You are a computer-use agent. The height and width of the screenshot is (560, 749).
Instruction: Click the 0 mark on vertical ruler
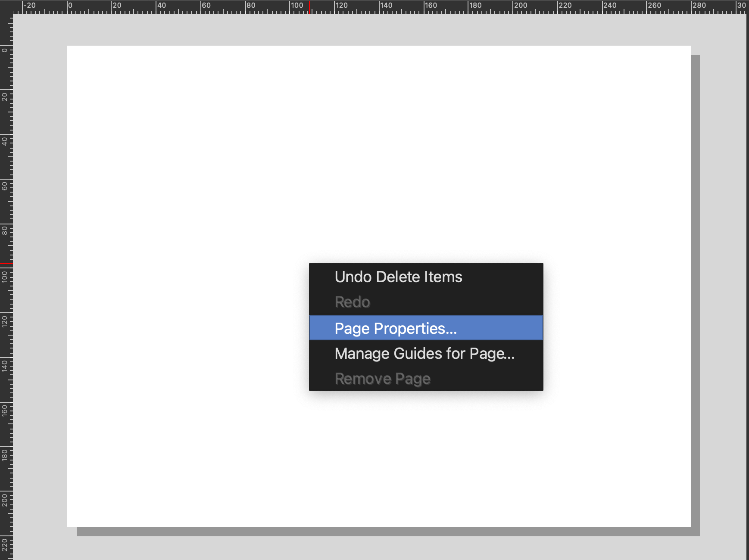[5, 50]
